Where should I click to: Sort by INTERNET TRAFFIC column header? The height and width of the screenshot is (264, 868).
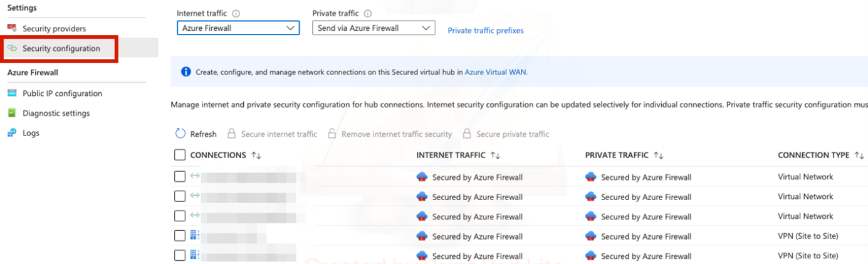(451, 155)
